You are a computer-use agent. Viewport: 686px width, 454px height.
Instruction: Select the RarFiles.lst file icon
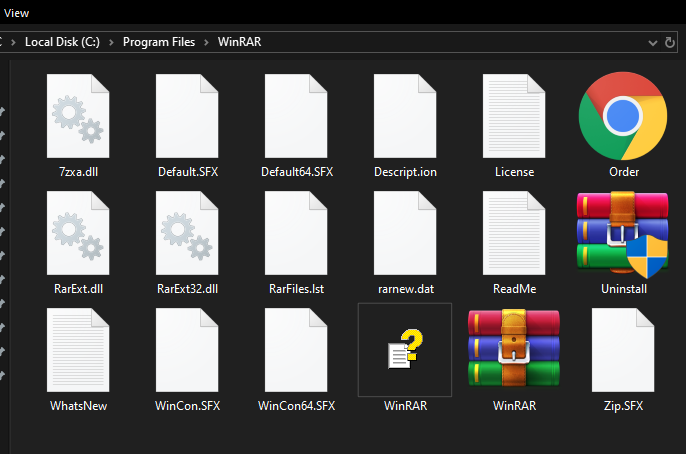(x=296, y=233)
